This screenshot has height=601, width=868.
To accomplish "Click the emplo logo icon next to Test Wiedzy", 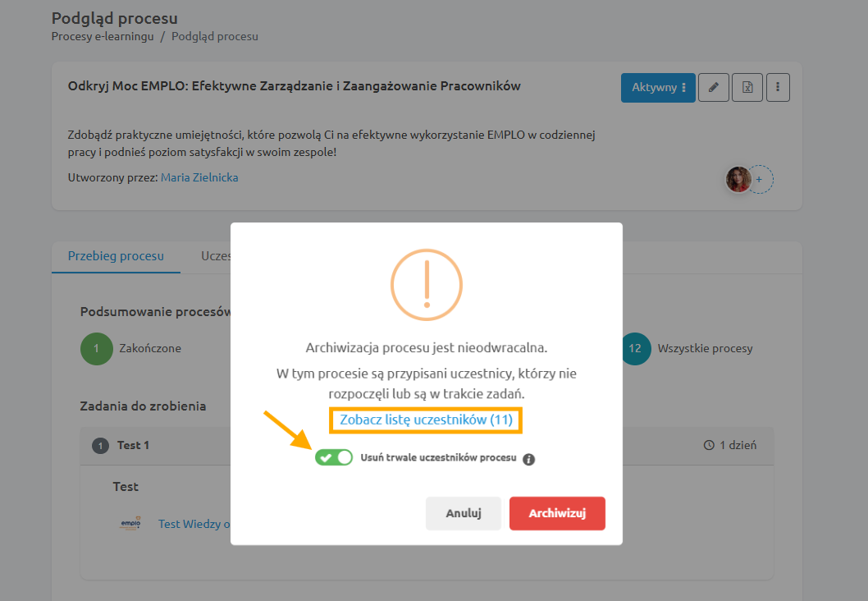I will pyautogui.click(x=130, y=524).
